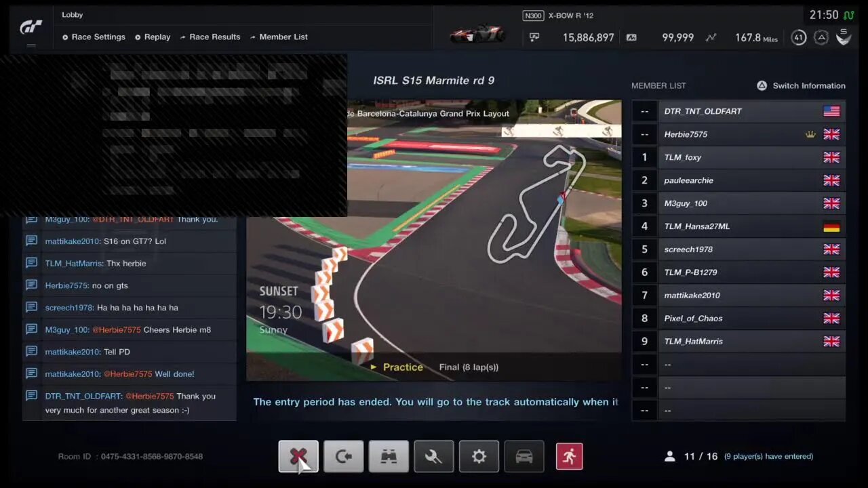Click the N300 car class badge
The height and width of the screenshot is (488, 868).
tap(533, 16)
